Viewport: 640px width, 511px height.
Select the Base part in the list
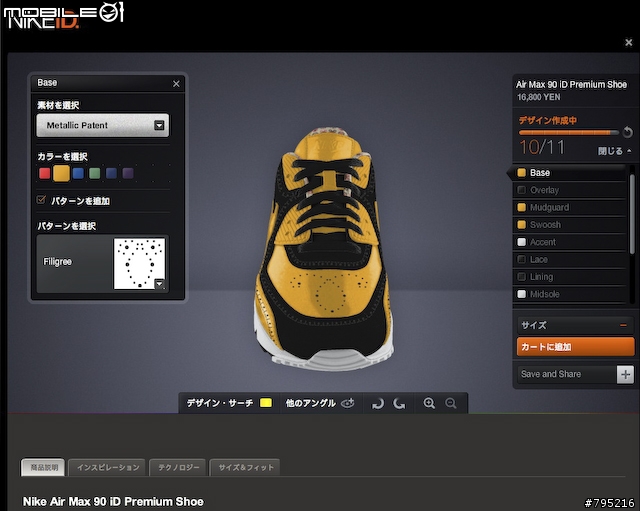click(568, 173)
